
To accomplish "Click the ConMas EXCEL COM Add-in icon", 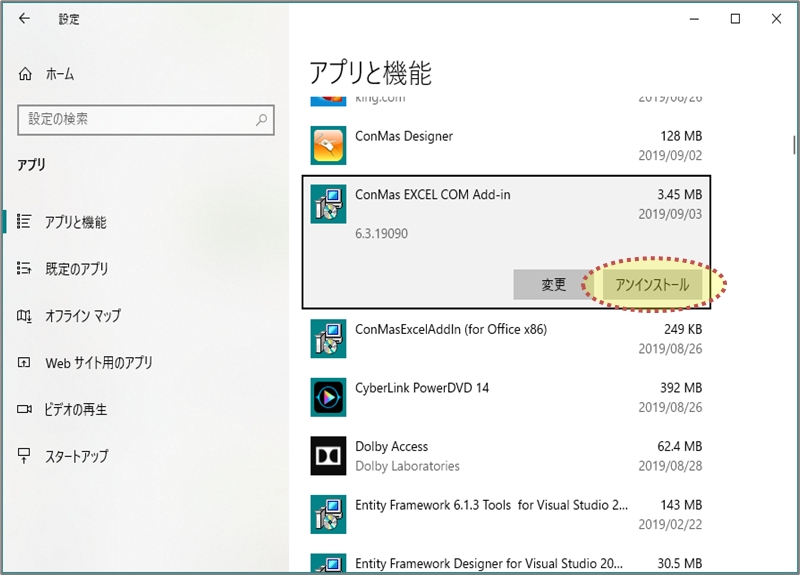I will point(328,204).
